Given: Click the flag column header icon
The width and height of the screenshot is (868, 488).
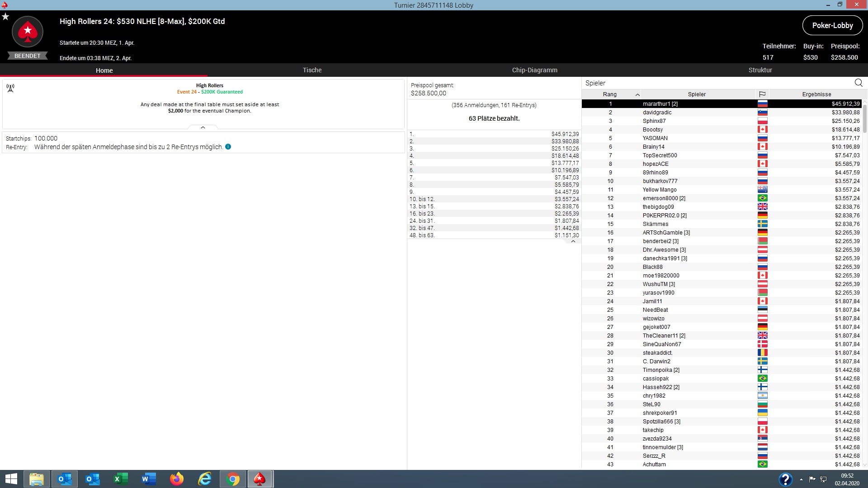Looking at the screenshot, I should [762, 94].
